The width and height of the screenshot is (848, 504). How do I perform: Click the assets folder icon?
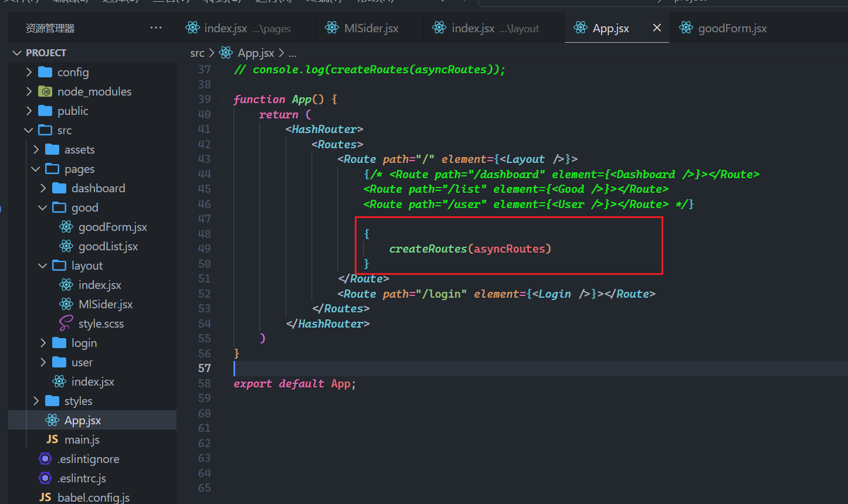52,149
